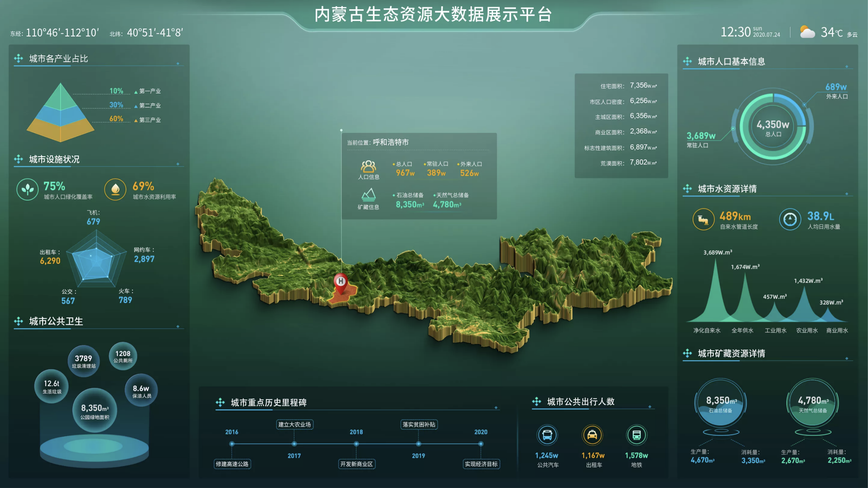Click the cloudy weather icon
This screenshot has height=488, width=868.
click(x=807, y=32)
